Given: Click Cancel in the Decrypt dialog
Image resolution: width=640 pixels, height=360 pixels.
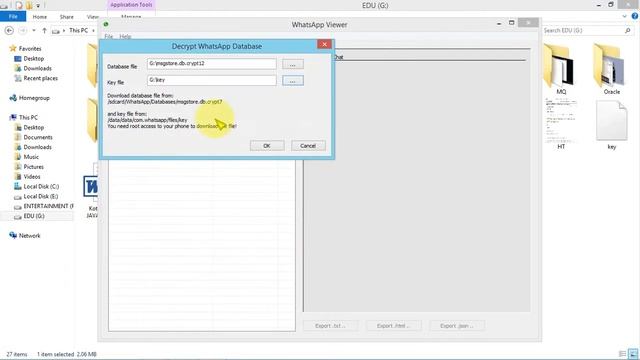Looking at the screenshot, I should (308, 146).
